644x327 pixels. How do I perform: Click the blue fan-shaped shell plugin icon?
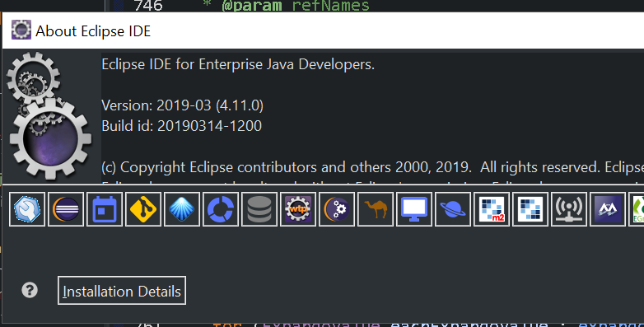(x=182, y=209)
